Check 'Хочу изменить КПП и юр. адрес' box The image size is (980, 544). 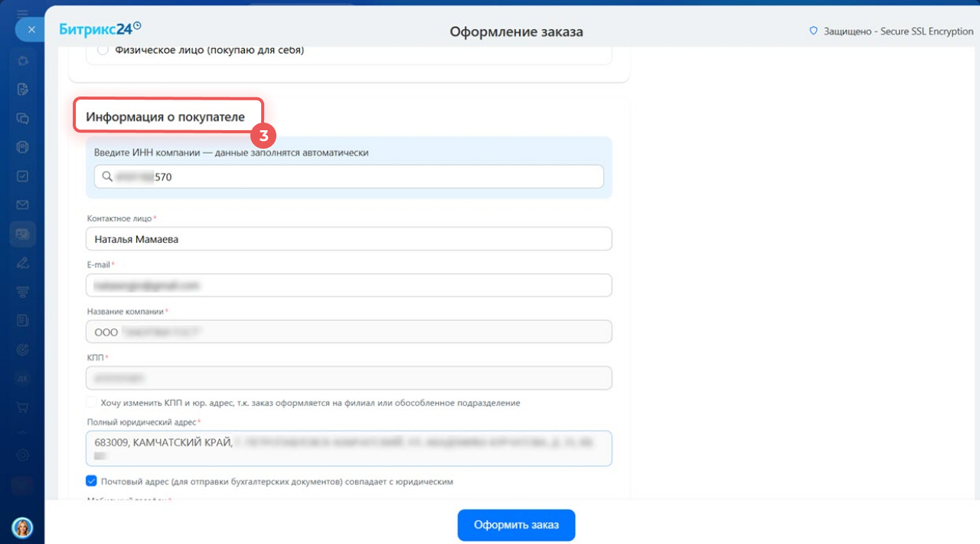tap(92, 402)
